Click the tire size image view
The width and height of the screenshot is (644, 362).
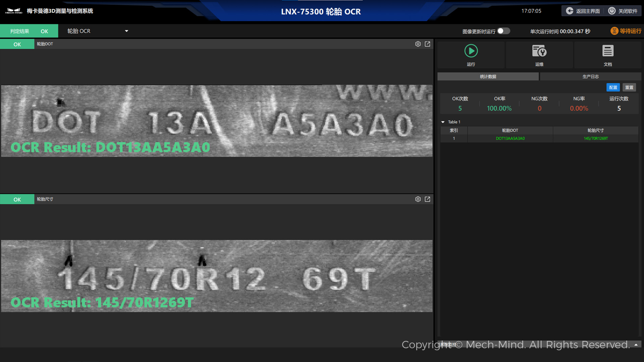point(217,276)
